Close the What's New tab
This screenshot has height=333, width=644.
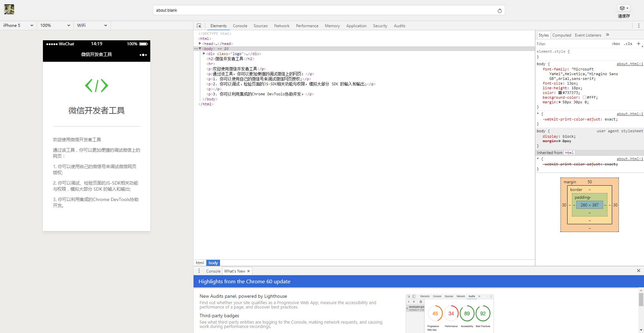[x=249, y=271]
